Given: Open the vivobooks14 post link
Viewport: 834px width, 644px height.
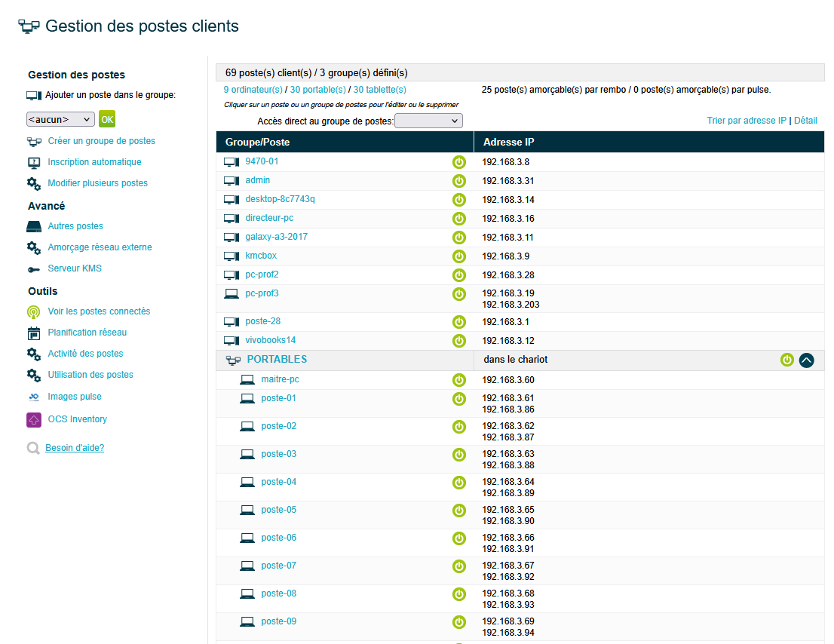Looking at the screenshot, I should coord(270,340).
